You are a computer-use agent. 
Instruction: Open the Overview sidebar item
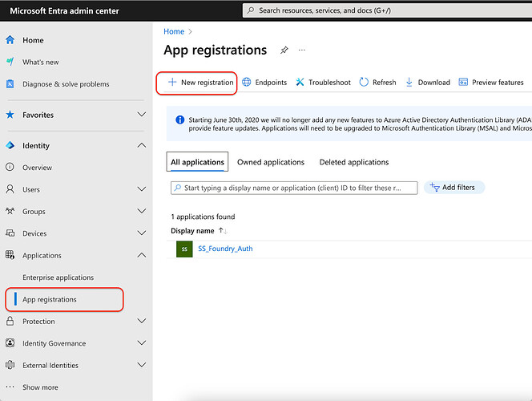click(x=38, y=168)
